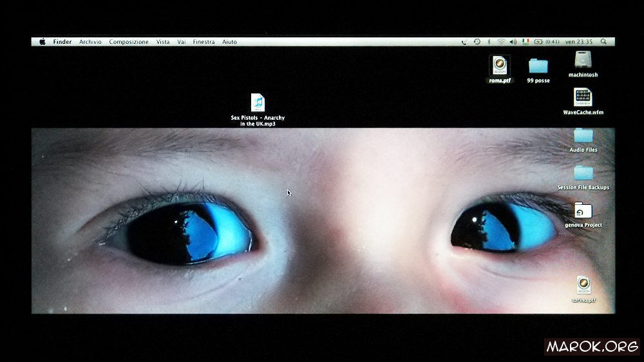644x362 pixels.
Task: Open the Time Machine menu icon
Action: pyautogui.click(x=477, y=42)
